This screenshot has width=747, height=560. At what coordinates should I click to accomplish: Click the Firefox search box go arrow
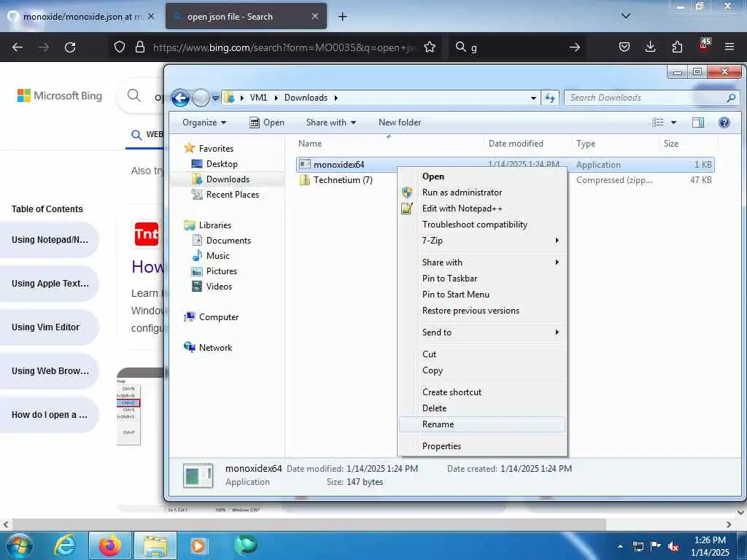pos(575,47)
